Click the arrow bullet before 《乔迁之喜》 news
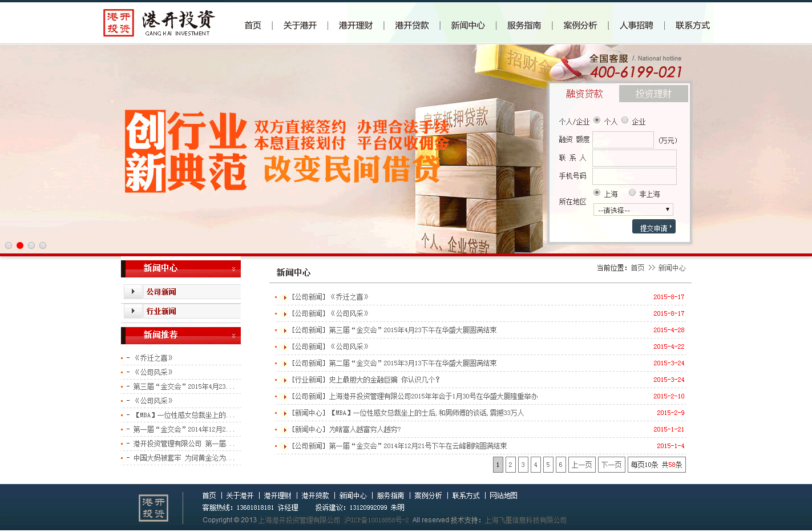 [284, 297]
